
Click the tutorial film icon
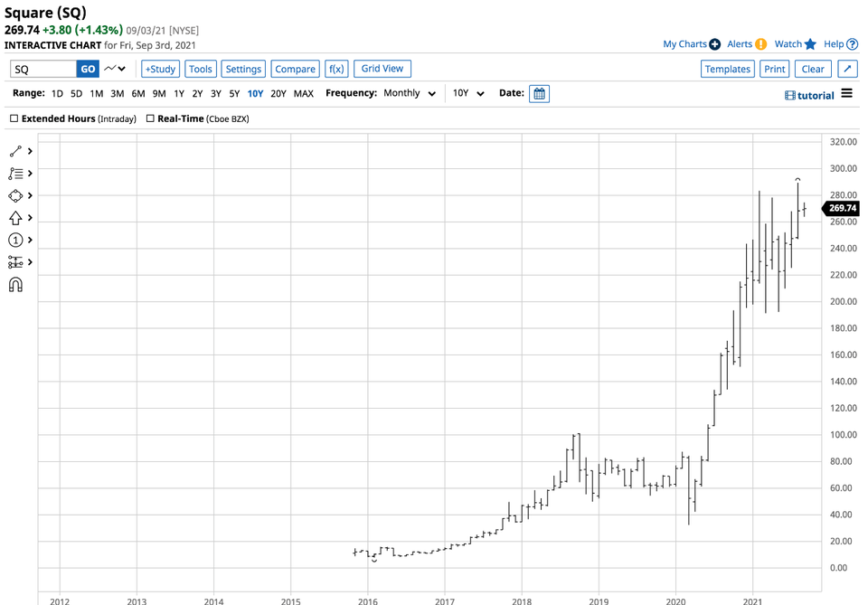[790, 96]
